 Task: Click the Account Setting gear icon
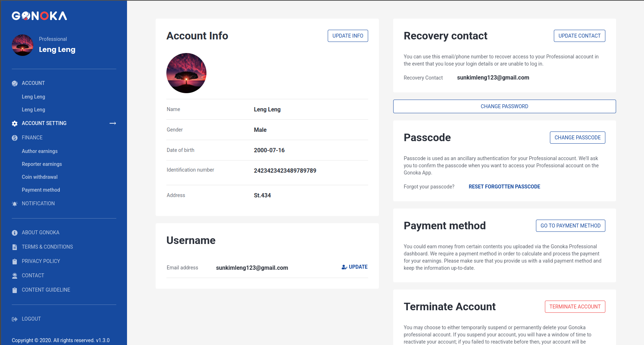click(x=15, y=124)
